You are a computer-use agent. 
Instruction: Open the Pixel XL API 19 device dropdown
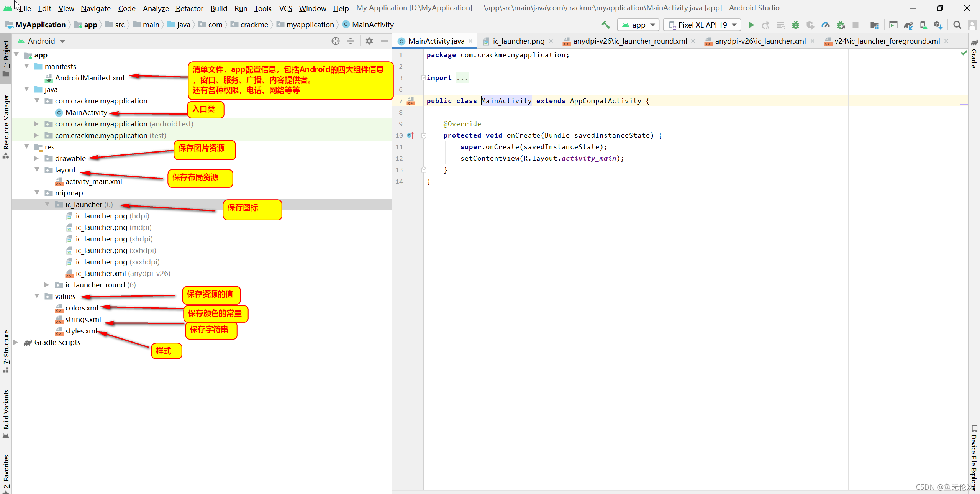(702, 25)
